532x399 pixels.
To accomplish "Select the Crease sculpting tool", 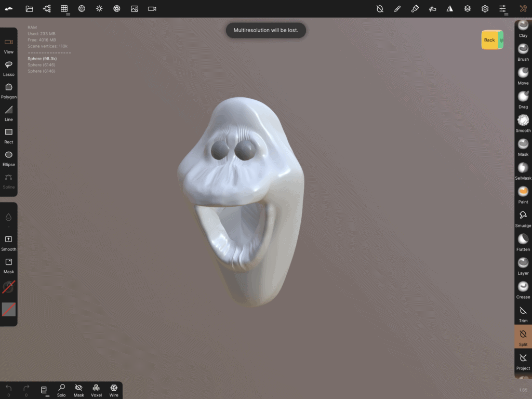I will [523, 290].
